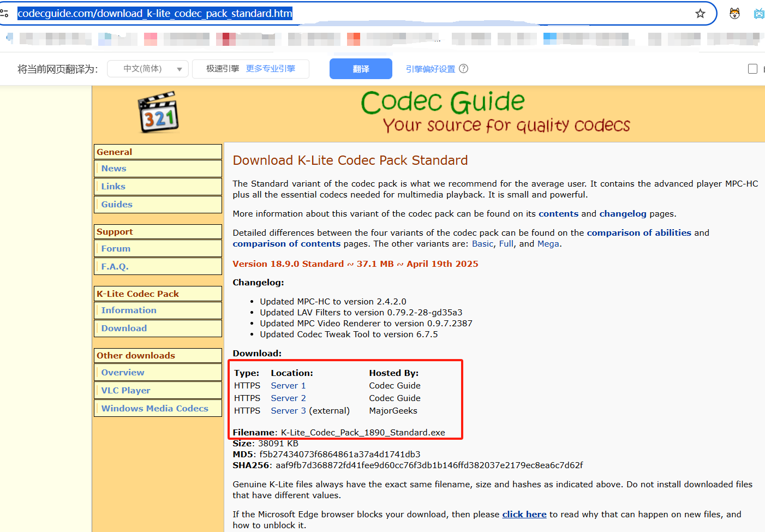The width and height of the screenshot is (765, 532).
Task: Open the 更多专业引擎 link
Action: 271,69
